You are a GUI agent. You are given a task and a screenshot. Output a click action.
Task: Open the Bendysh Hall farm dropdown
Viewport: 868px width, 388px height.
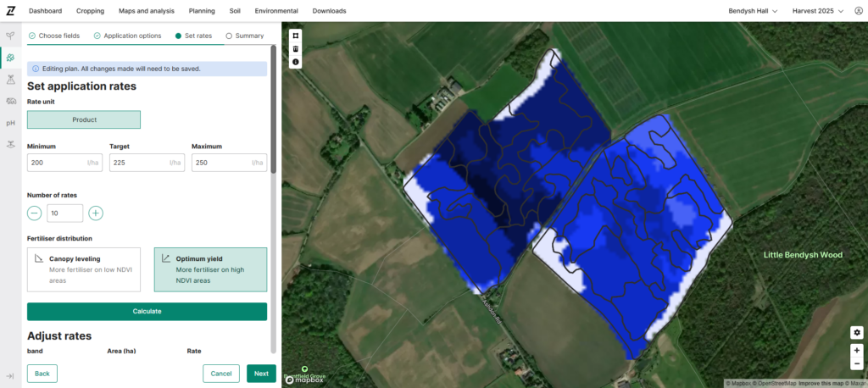[753, 11]
